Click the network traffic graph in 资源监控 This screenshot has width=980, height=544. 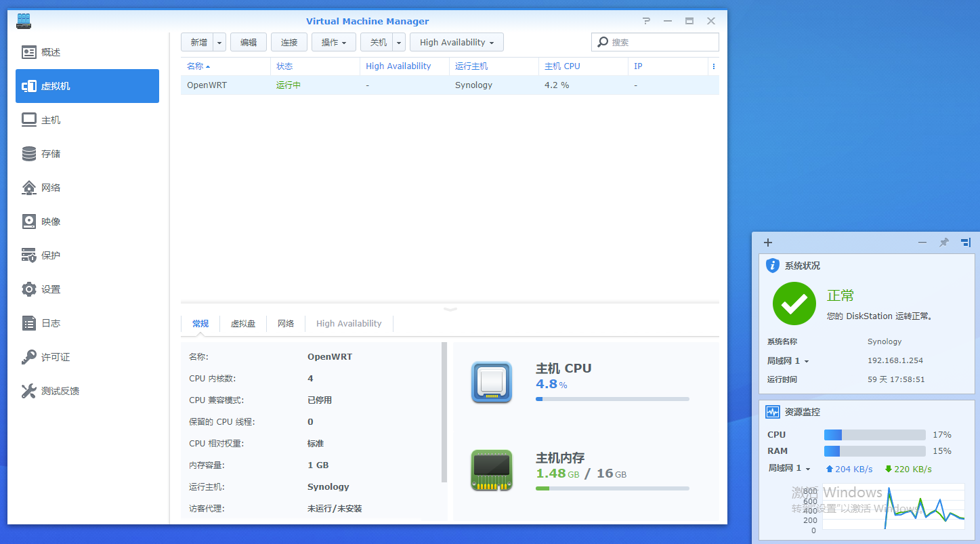pyautogui.click(x=893, y=506)
